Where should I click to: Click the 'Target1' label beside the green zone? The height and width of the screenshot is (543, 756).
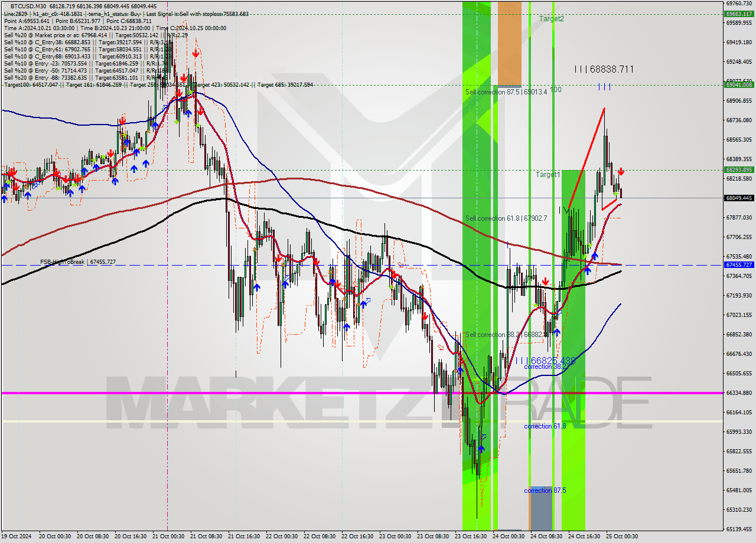pyautogui.click(x=548, y=175)
